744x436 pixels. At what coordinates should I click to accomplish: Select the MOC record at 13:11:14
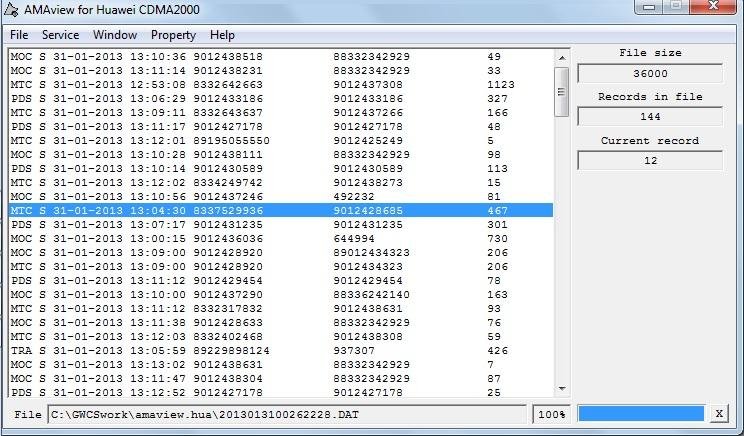281,71
